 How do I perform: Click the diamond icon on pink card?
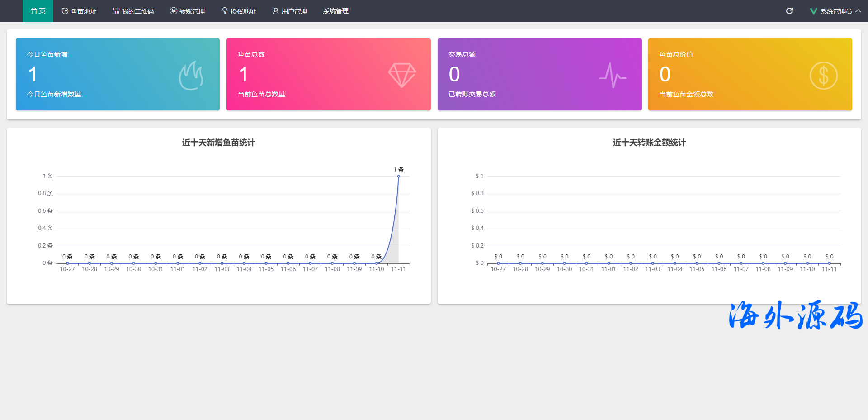[402, 75]
